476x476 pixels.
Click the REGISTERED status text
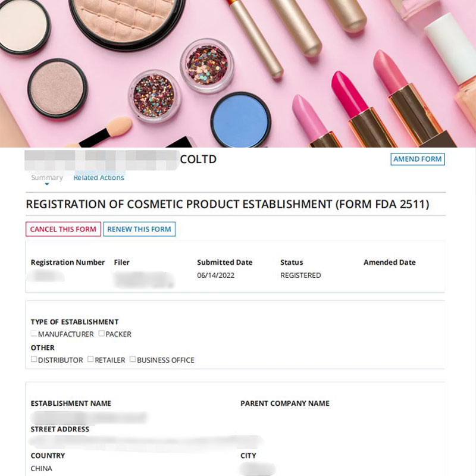point(300,275)
